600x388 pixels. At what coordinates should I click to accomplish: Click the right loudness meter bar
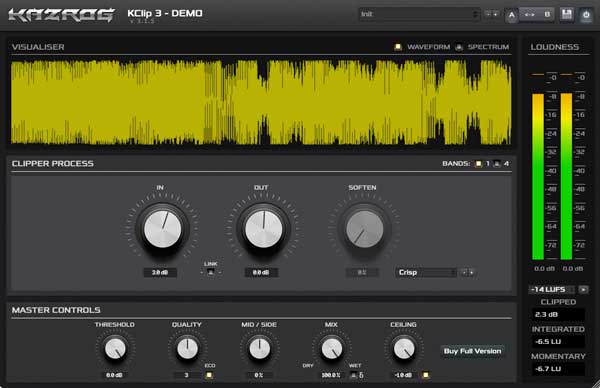coord(566,176)
